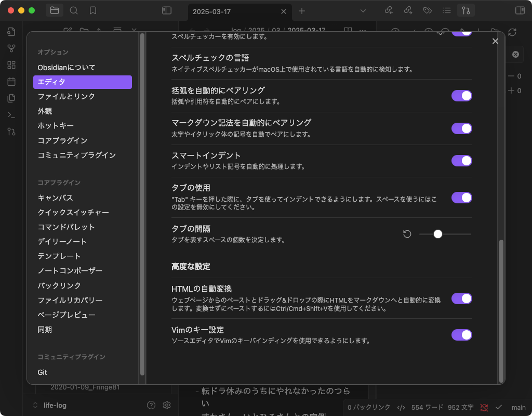Image resolution: width=532 pixels, height=416 pixels.
Task: Open デイリーノート plugin settings
Action: [83, 241]
